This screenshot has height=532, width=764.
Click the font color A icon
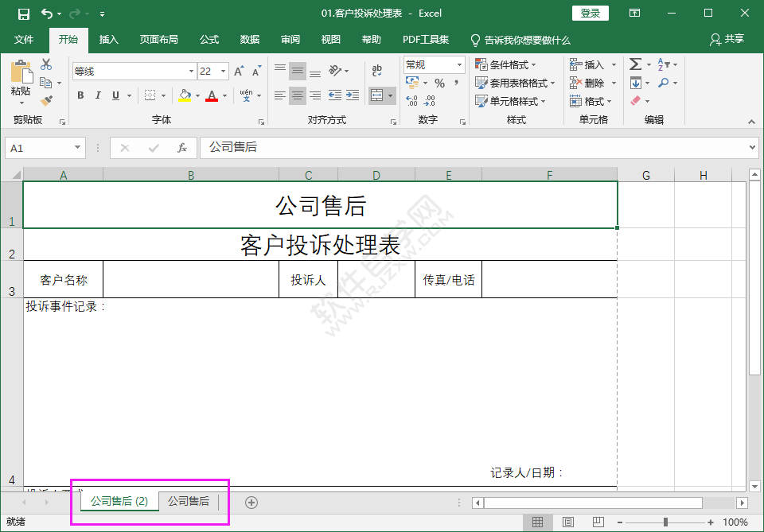[212, 95]
